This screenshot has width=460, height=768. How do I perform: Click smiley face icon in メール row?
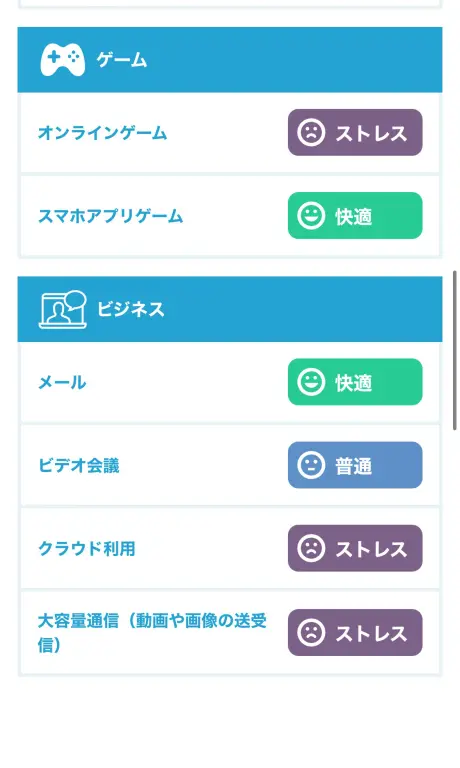click(x=311, y=382)
